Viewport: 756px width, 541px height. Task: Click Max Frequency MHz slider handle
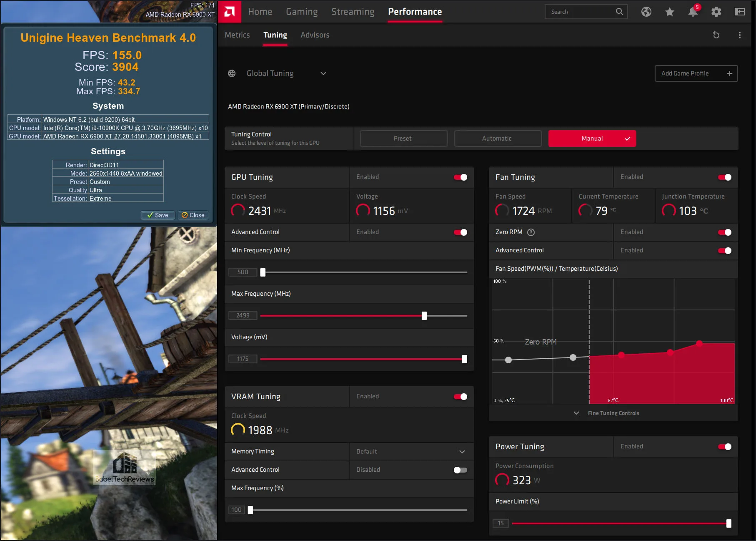click(x=424, y=316)
